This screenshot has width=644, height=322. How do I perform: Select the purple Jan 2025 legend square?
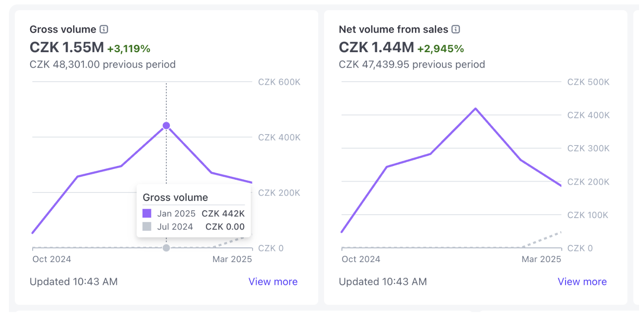click(x=147, y=213)
